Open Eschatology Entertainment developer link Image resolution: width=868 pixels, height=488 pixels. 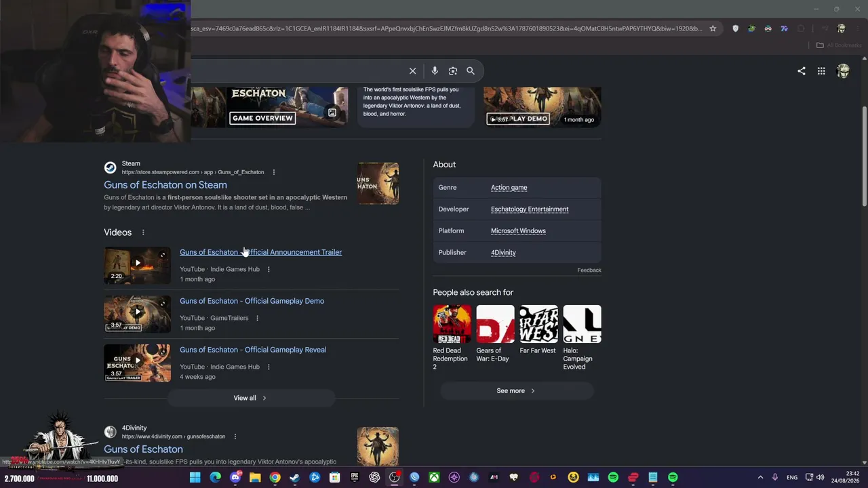point(530,209)
